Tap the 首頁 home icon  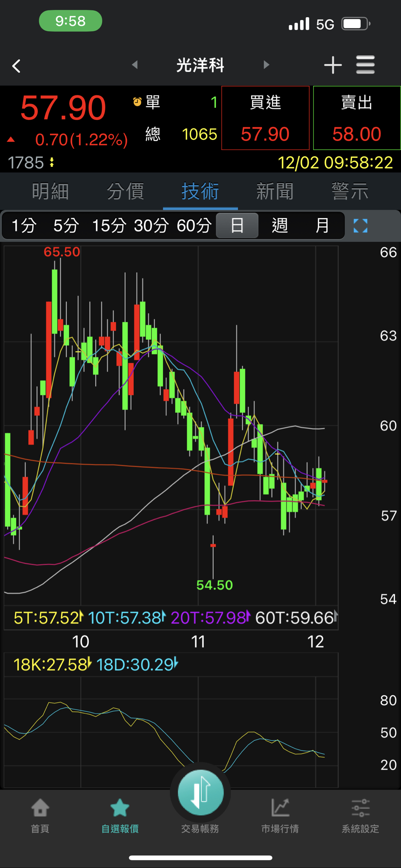coord(40,815)
